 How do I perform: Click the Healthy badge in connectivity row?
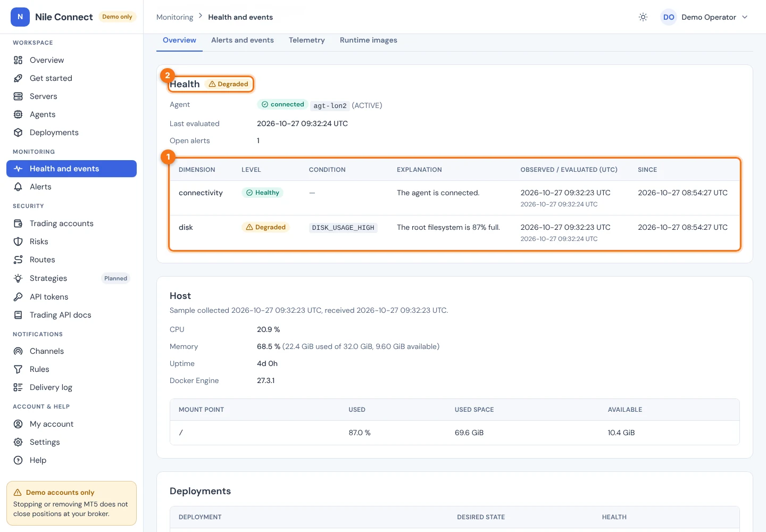[x=262, y=193]
